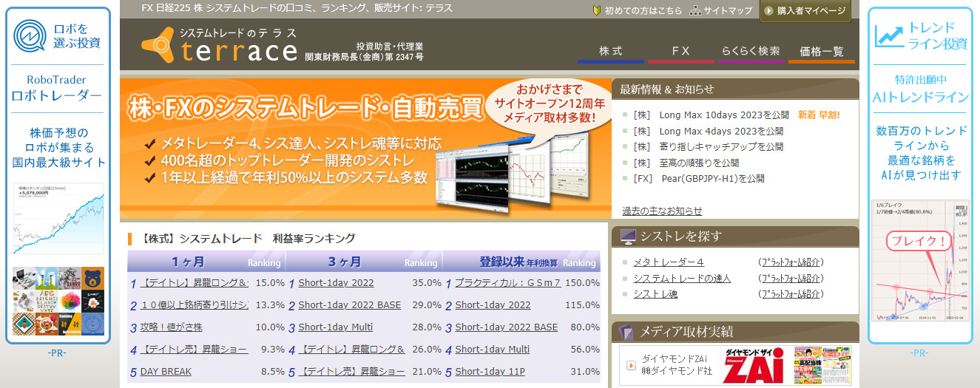Click the play icon on 購入者マイページ
980x388 pixels.
point(768,10)
